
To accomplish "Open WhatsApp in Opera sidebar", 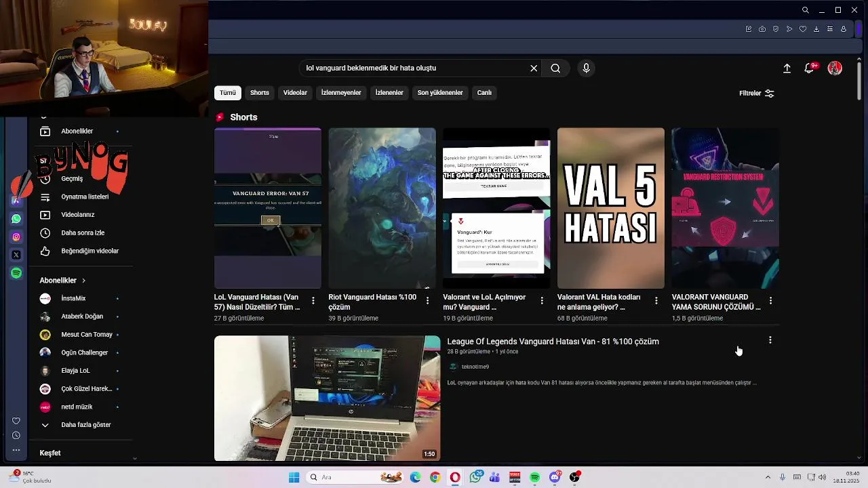I will 16,219.
